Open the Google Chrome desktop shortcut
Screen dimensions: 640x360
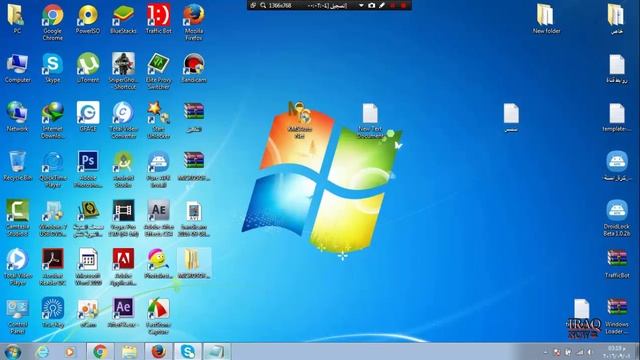[x=53, y=21]
